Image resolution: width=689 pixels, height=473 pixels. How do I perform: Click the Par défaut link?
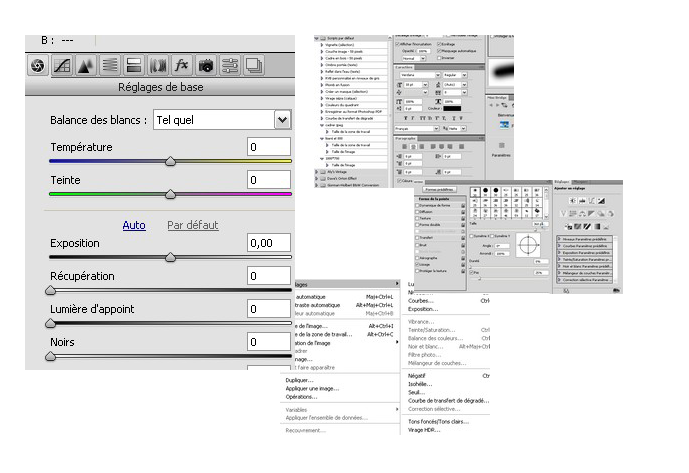192,225
